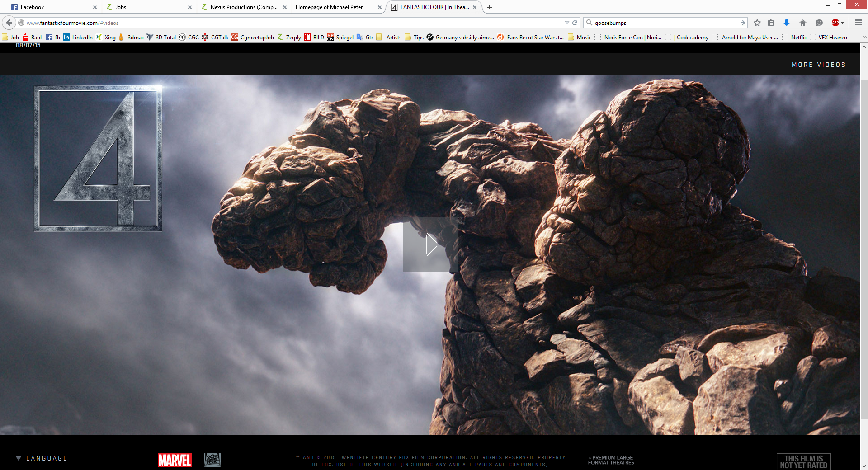Image resolution: width=868 pixels, height=470 pixels.
Task: Open the LinkedIn bookmark
Action: pos(78,37)
